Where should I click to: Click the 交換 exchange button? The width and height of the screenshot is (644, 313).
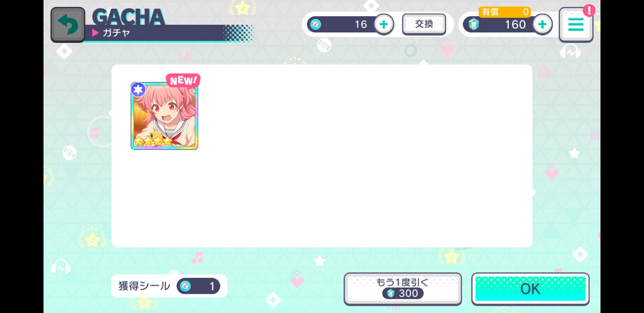click(424, 24)
